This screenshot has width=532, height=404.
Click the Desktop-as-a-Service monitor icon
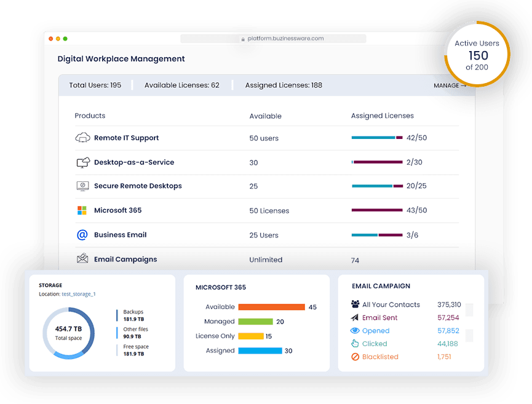click(x=82, y=162)
